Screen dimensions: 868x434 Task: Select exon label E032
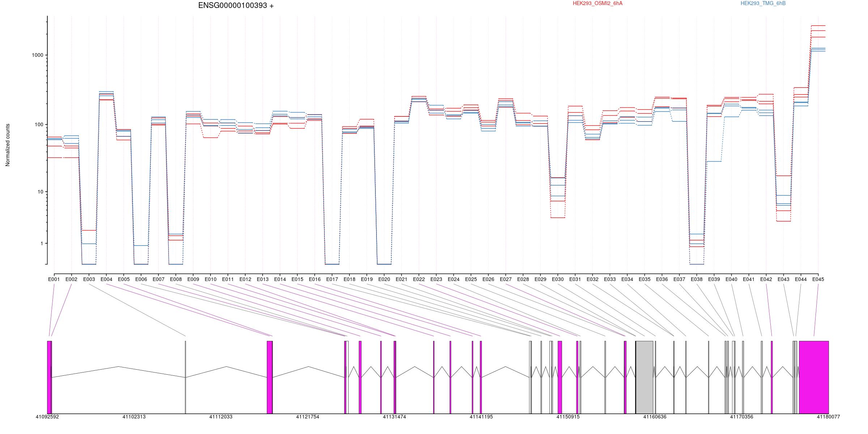[592, 279]
